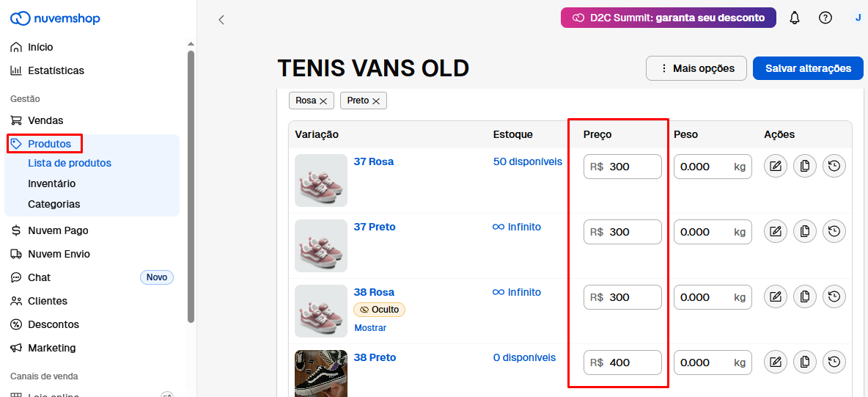Click the 38 Preto price field
Viewport: 868px width, 397px height.
(632, 363)
